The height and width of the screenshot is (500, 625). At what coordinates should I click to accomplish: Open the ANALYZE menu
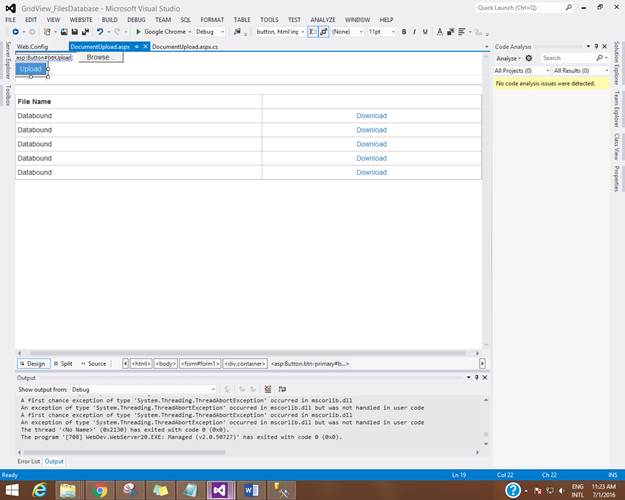point(323,20)
